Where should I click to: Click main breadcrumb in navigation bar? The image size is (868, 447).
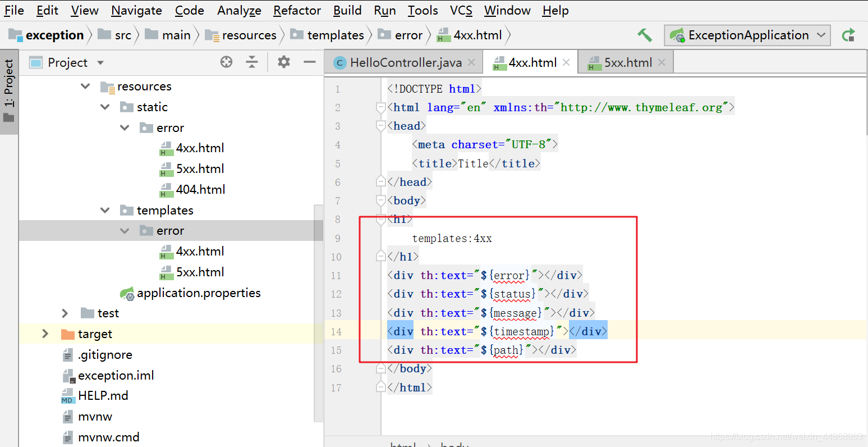coord(168,35)
